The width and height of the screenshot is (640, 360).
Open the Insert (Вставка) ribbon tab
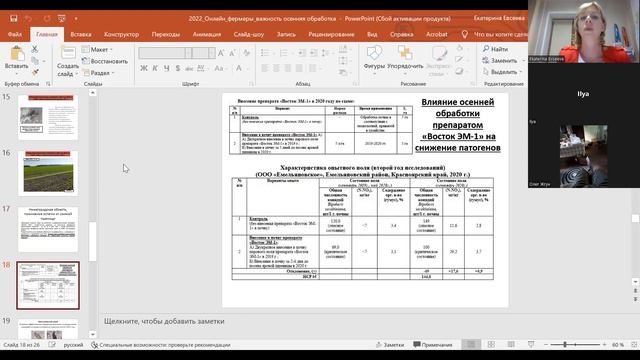click(x=81, y=34)
